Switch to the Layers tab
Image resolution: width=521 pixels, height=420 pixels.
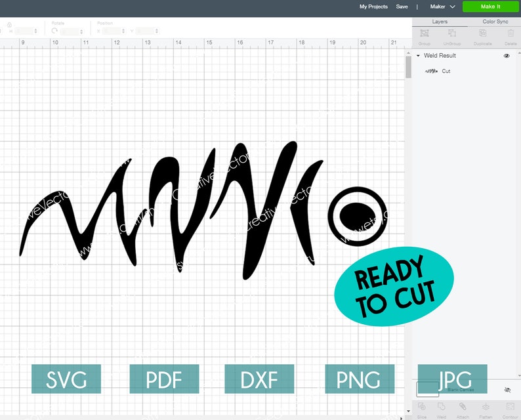[x=440, y=22]
